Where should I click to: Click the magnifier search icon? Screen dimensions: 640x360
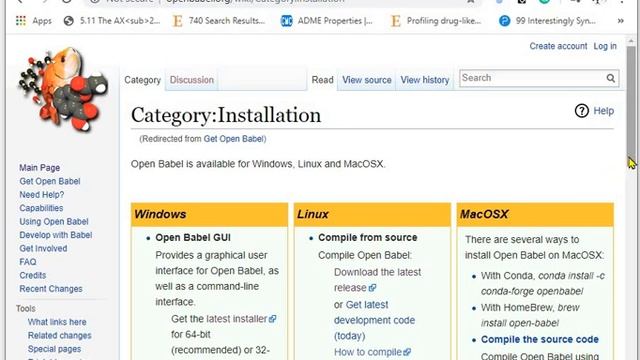(611, 78)
